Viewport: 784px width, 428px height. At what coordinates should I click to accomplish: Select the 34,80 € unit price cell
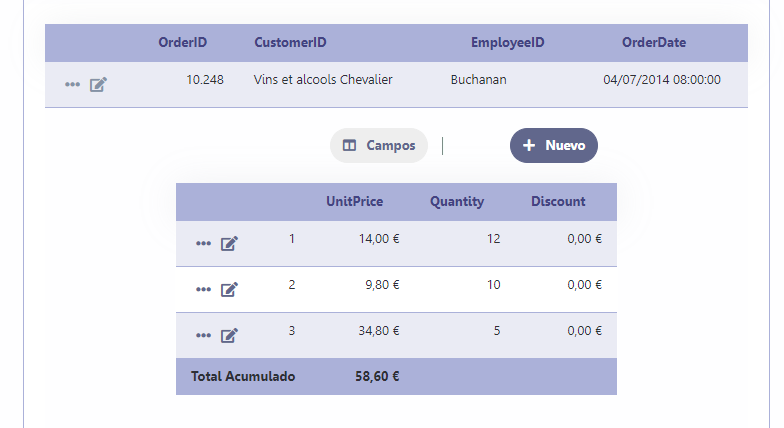tap(378, 331)
